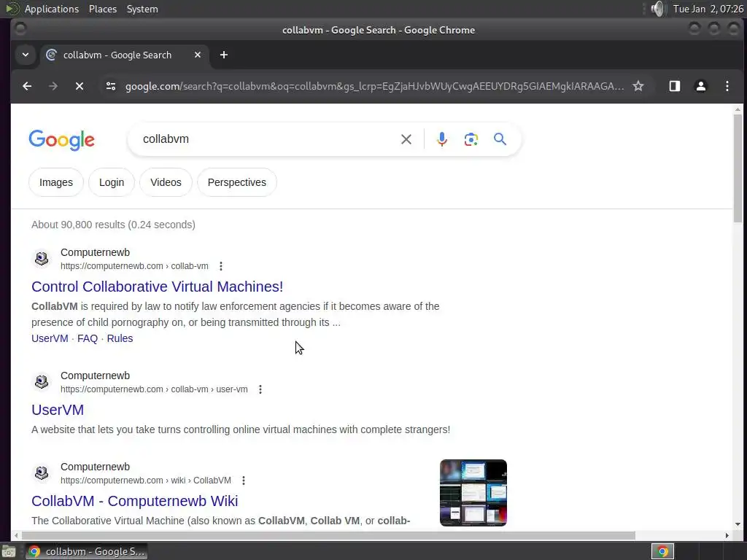
Task: Open options for user-vm result
Action: (260, 389)
